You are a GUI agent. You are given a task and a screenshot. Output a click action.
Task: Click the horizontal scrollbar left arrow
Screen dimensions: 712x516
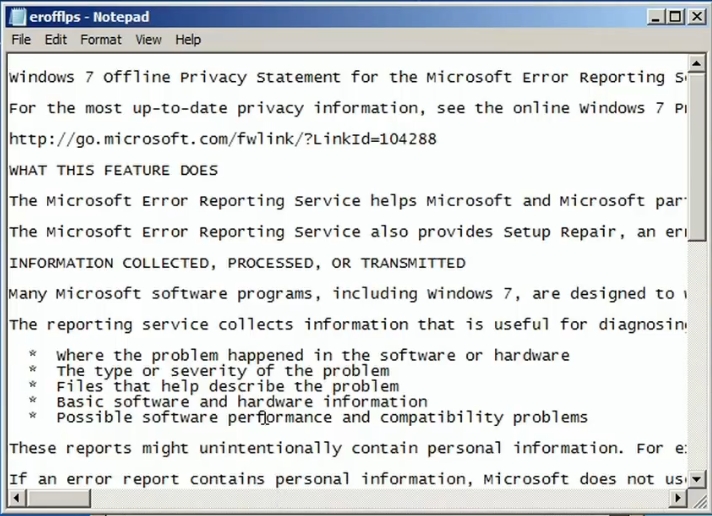(16, 498)
